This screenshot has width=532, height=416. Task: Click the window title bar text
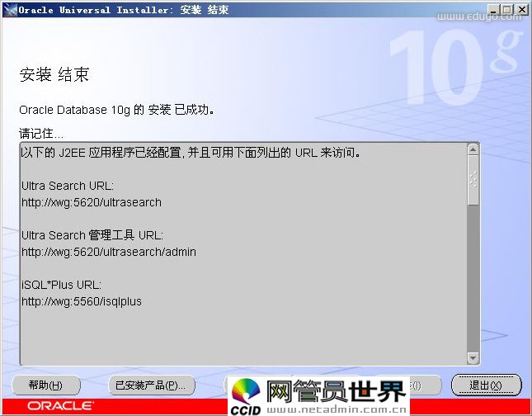(x=124, y=10)
